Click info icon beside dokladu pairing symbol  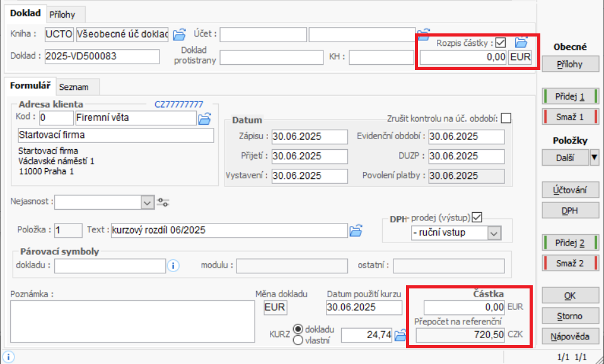tap(173, 266)
